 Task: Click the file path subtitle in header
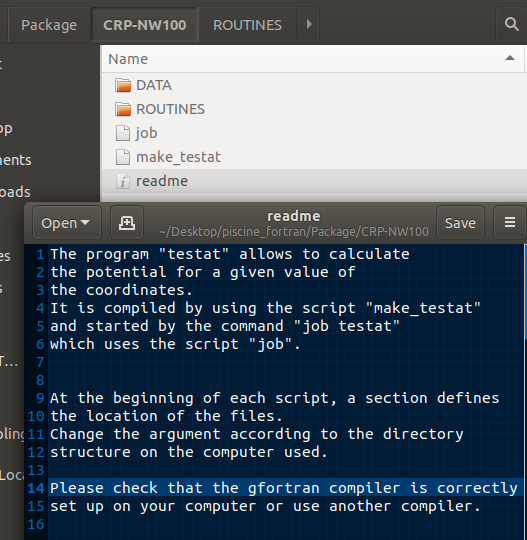coord(294,232)
